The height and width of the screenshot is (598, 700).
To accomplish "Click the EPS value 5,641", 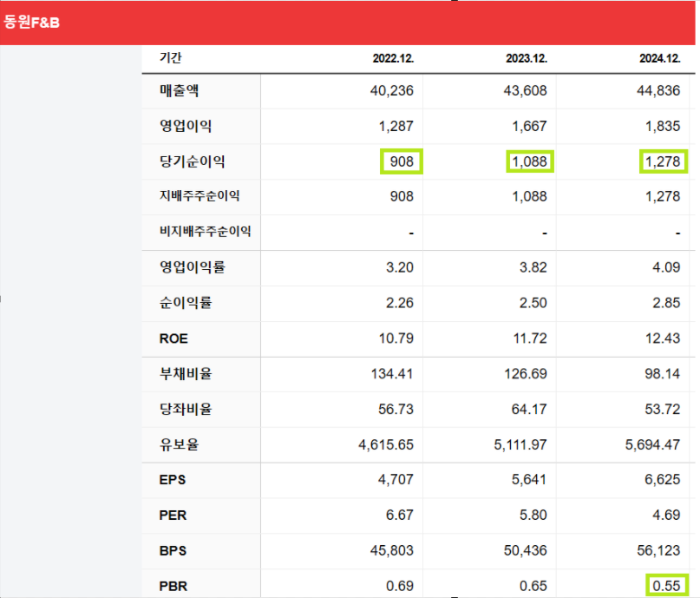I will pyautogui.click(x=529, y=480).
